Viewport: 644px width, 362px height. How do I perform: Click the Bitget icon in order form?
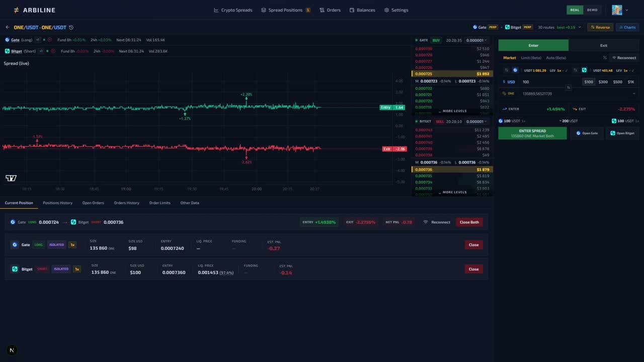tap(584, 70)
